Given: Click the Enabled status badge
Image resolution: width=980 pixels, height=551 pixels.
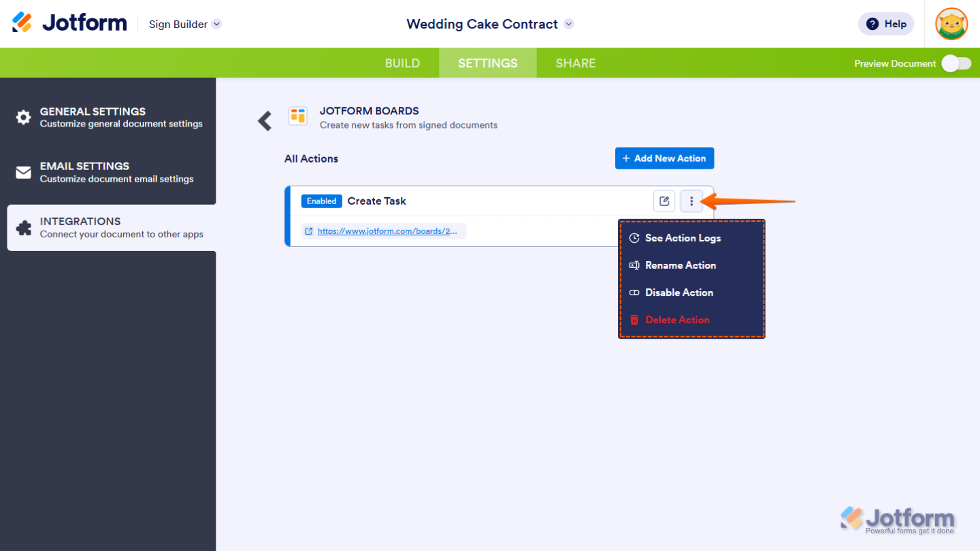Looking at the screenshot, I should 321,201.
